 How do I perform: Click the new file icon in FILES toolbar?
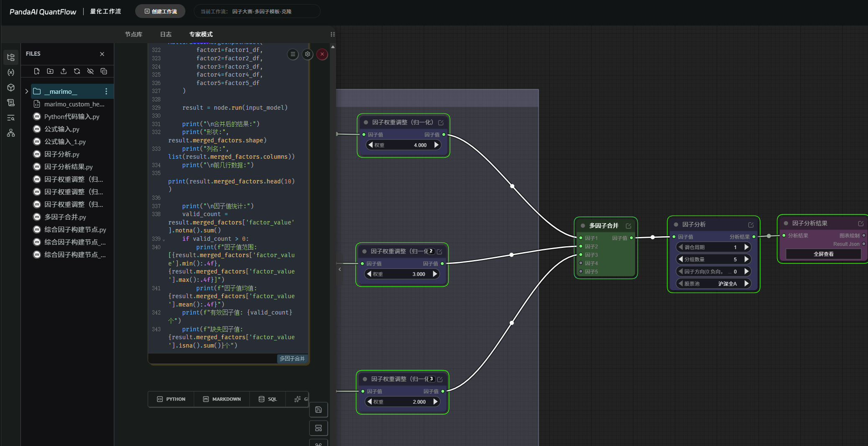click(x=37, y=71)
